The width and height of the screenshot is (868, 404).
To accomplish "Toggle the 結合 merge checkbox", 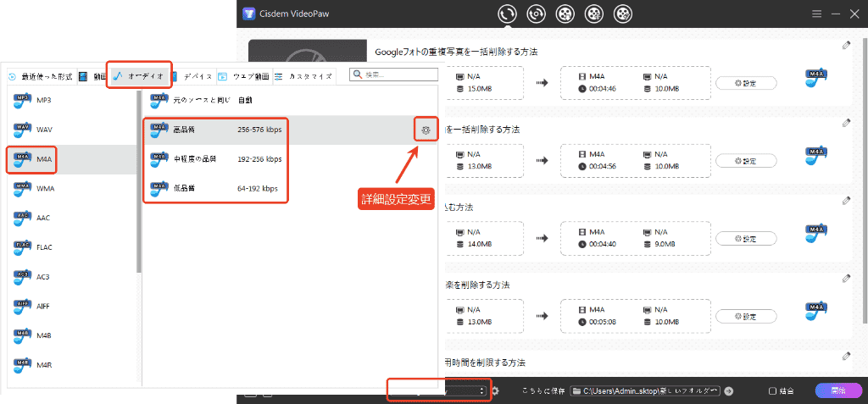I will tap(773, 391).
